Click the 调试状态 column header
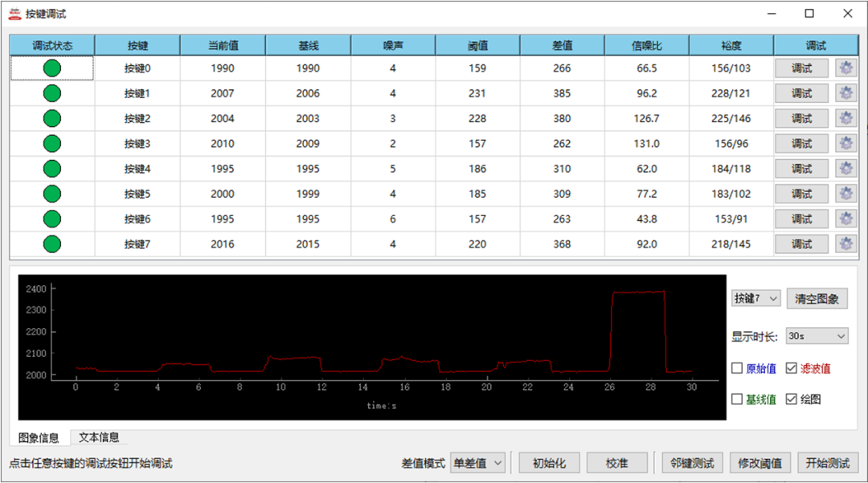This screenshot has width=868, height=483. coord(52,45)
